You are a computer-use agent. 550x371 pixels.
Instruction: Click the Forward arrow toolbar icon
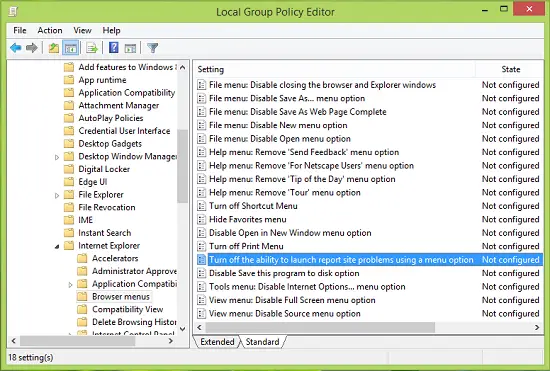(32, 48)
